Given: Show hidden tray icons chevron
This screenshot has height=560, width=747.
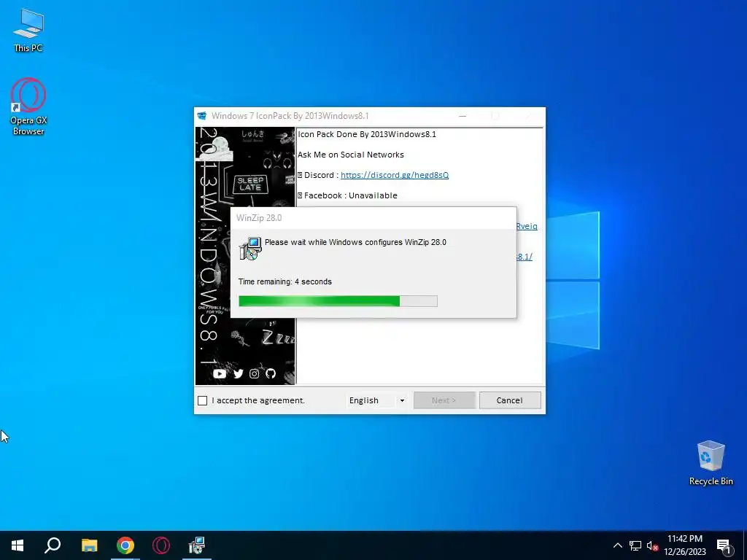Looking at the screenshot, I should click(x=617, y=545).
